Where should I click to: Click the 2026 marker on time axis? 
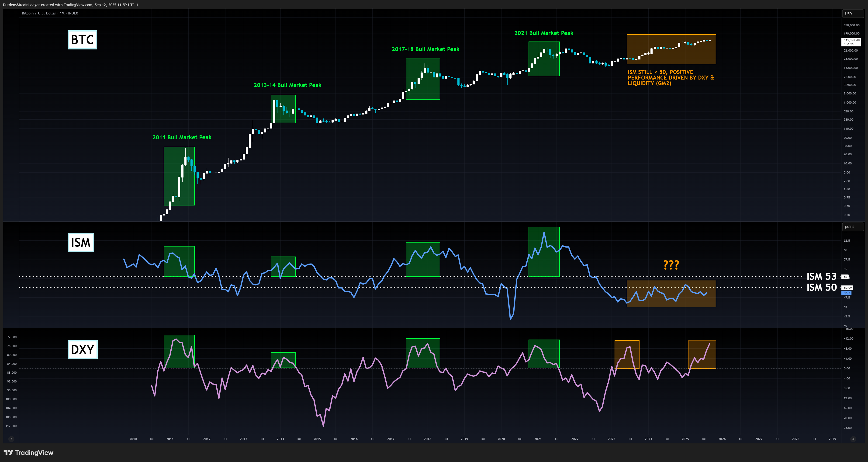722,439
